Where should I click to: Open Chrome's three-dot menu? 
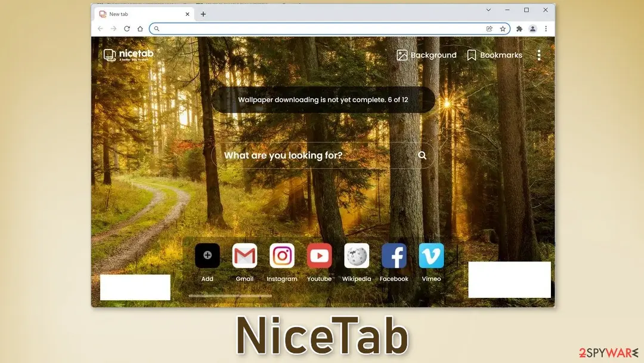click(546, 29)
